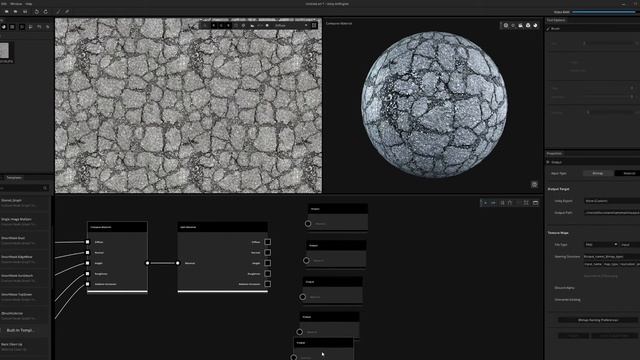The width and height of the screenshot is (640, 360).
Task: Open the Using Export dropdown
Action: click(x=611, y=201)
